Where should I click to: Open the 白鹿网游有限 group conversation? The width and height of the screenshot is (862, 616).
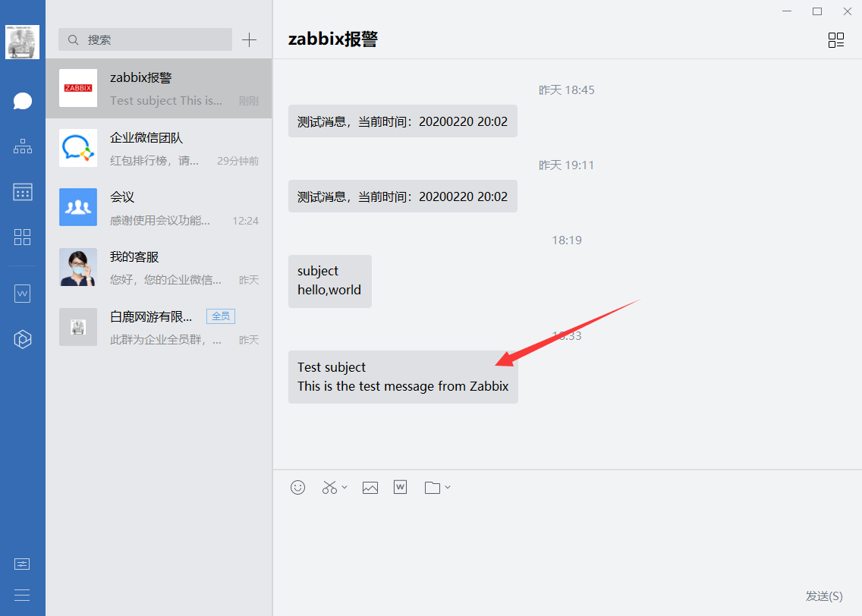click(x=159, y=327)
